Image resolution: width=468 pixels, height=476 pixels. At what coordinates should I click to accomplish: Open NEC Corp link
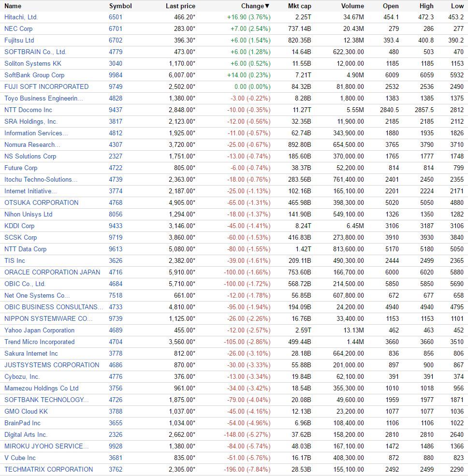pyautogui.click(x=18, y=29)
